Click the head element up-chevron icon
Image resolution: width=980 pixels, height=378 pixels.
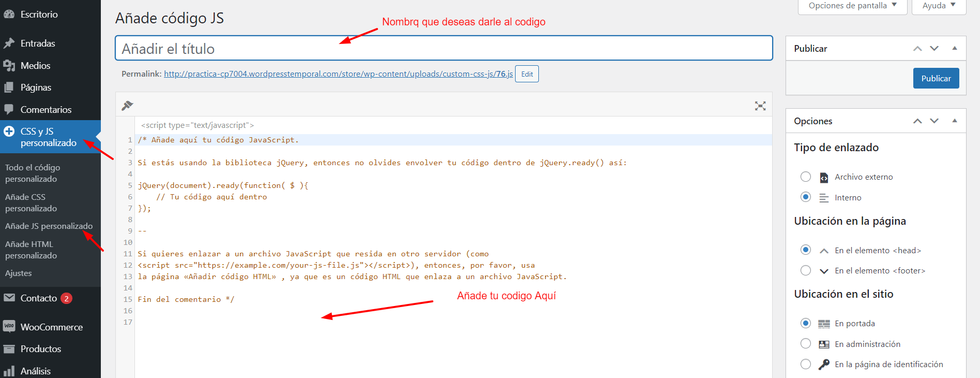(x=824, y=251)
